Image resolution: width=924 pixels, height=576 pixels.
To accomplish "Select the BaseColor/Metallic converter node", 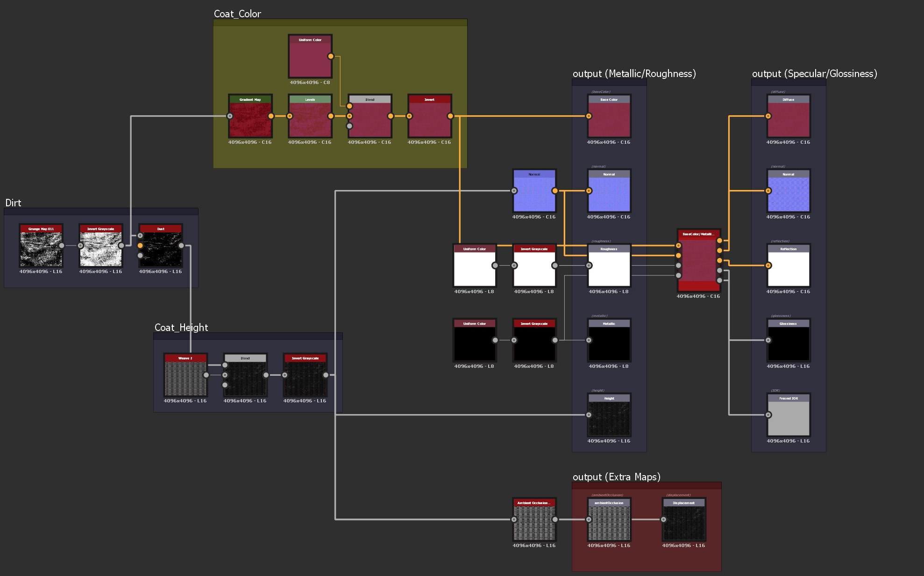I will 699,260.
